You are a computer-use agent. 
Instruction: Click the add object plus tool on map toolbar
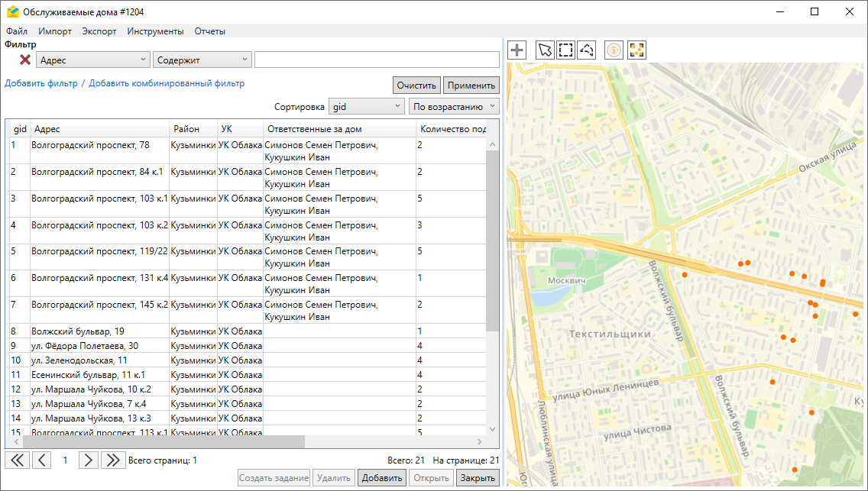tap(517, 50)
